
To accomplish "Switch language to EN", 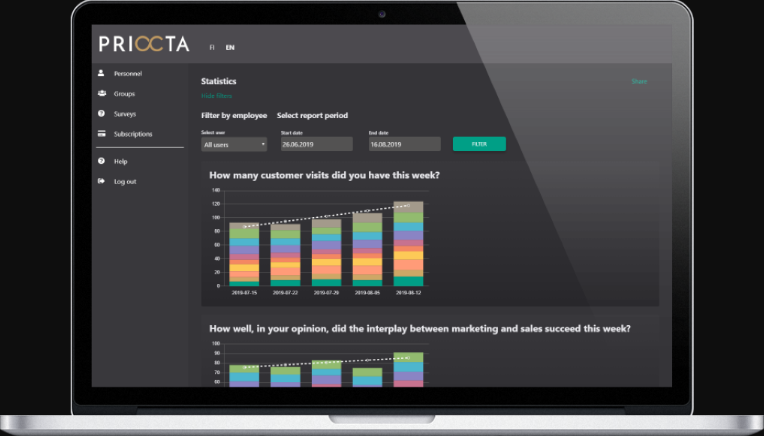I will [230, 47].
